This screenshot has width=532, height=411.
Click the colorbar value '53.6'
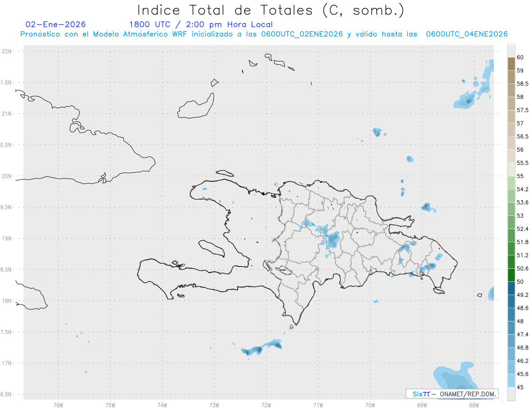[x=523, y=203]
